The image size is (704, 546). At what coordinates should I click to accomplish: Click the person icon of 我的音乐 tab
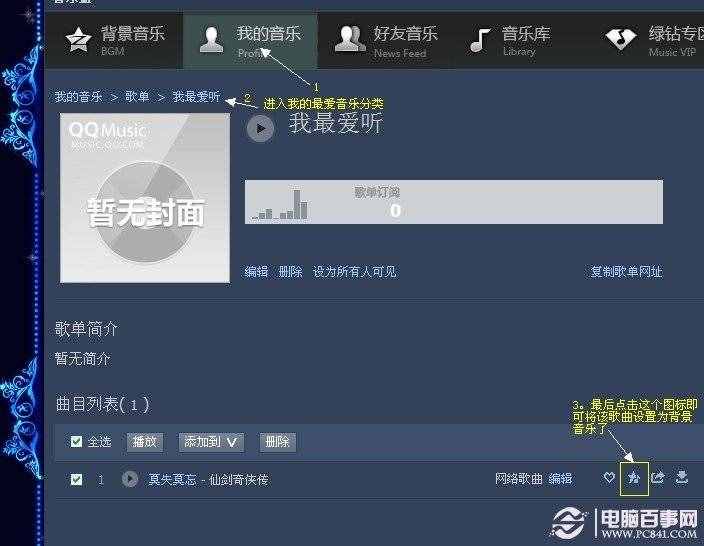[x=211, y=39]
